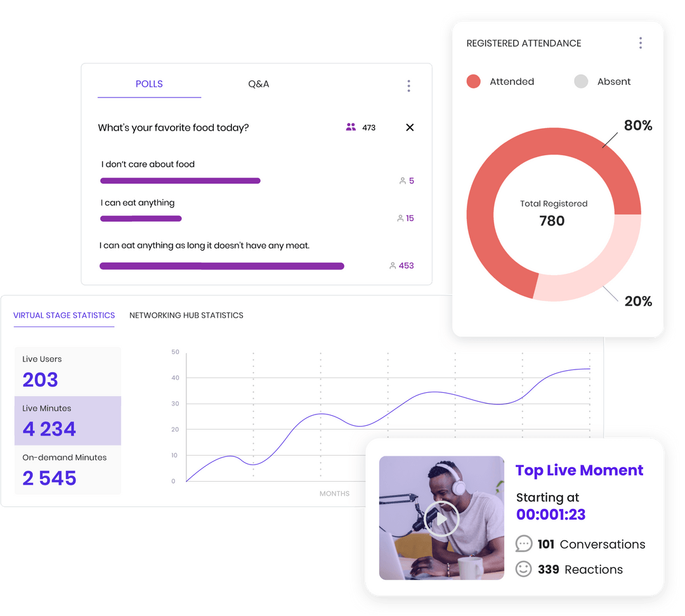Toggle the Attended legend in Registered Attendance

pos(501,81)
